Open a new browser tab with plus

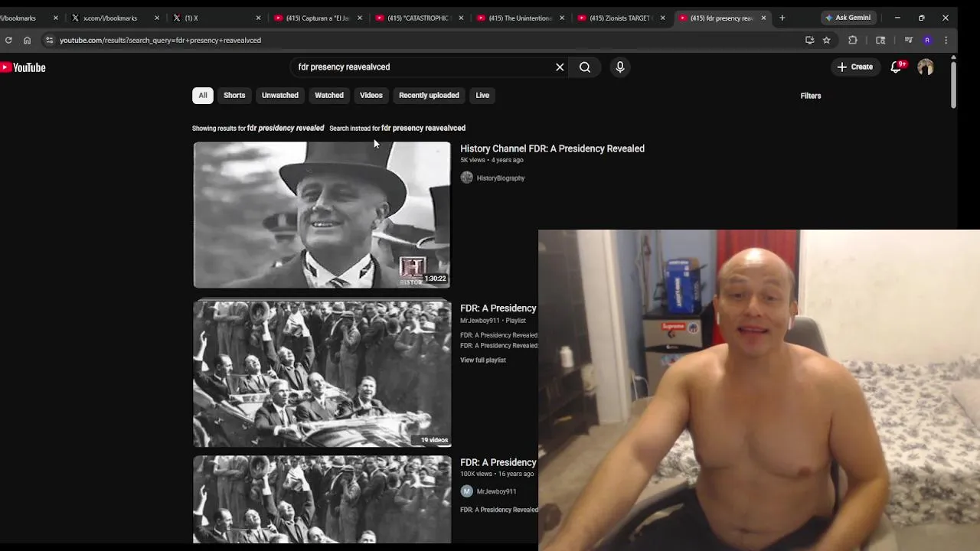(x=782, y=18)
